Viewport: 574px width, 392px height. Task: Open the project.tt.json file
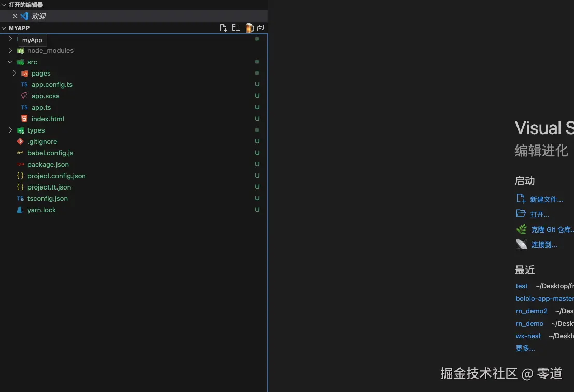tap(134, 187)
